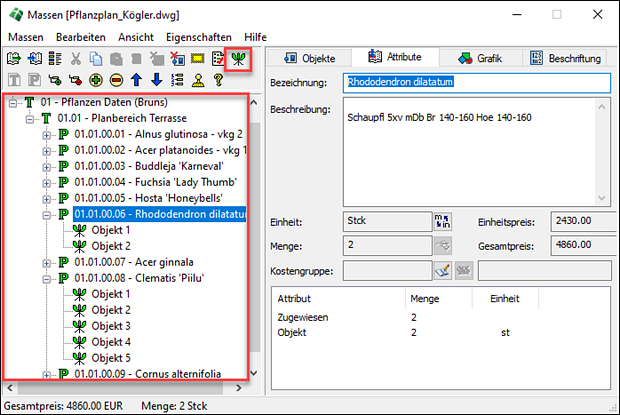The image size is (620, 415).
Task: Click the green plus add icon
Action: point(95,80)
